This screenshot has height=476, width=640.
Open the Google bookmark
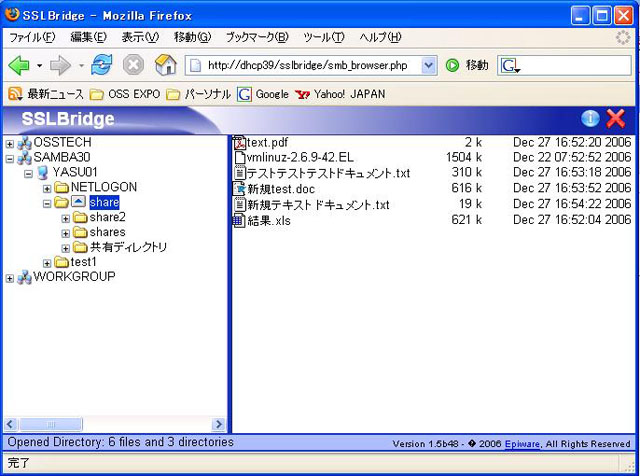coord(263,94)
